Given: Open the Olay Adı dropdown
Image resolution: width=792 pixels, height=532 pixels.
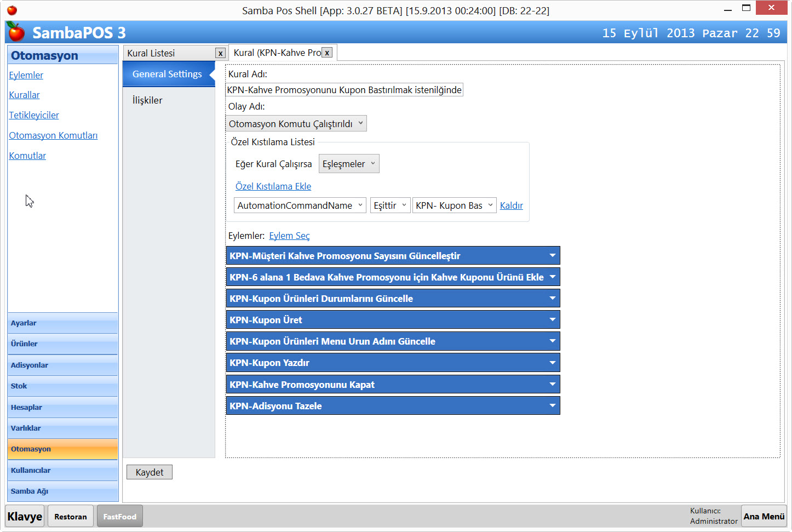Looking at the screenshot, I should tap(296, 124).
